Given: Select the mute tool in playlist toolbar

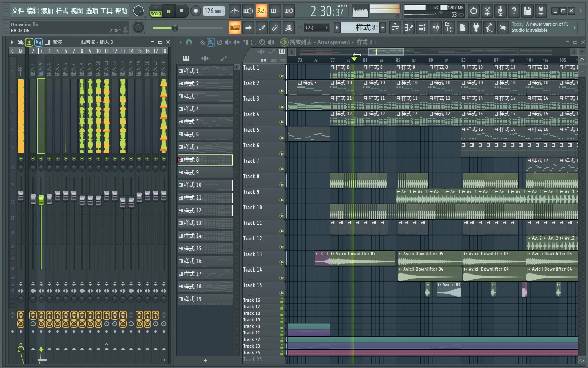Looking at the screenshot, I should (x=228, y=42).
